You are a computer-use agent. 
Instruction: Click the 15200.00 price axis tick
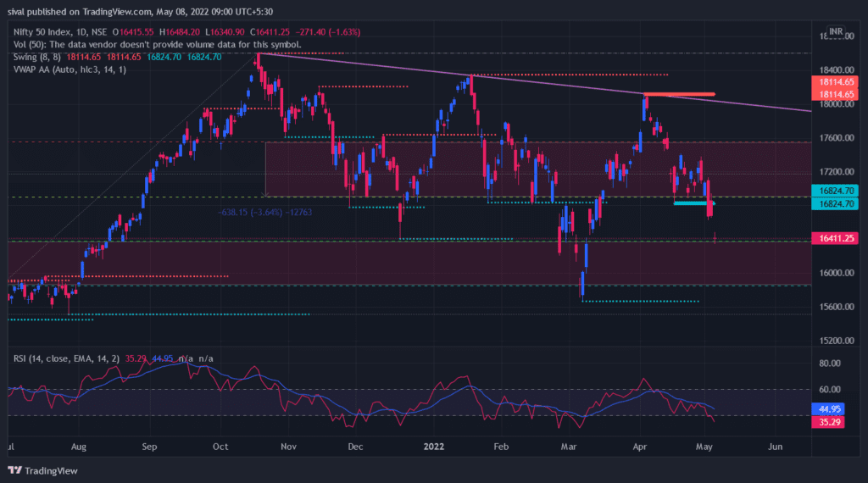837,341
